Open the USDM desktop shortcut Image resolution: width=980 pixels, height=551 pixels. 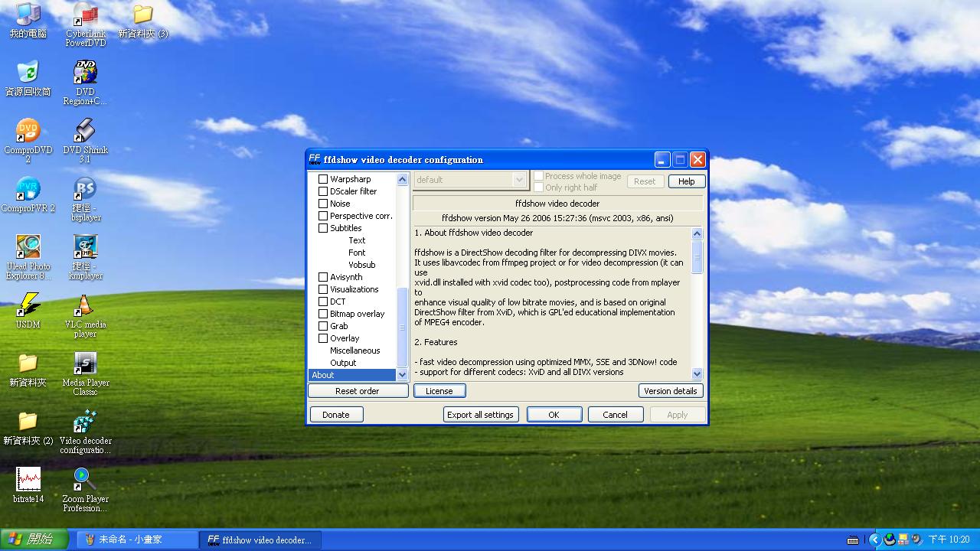pos(28,305)
